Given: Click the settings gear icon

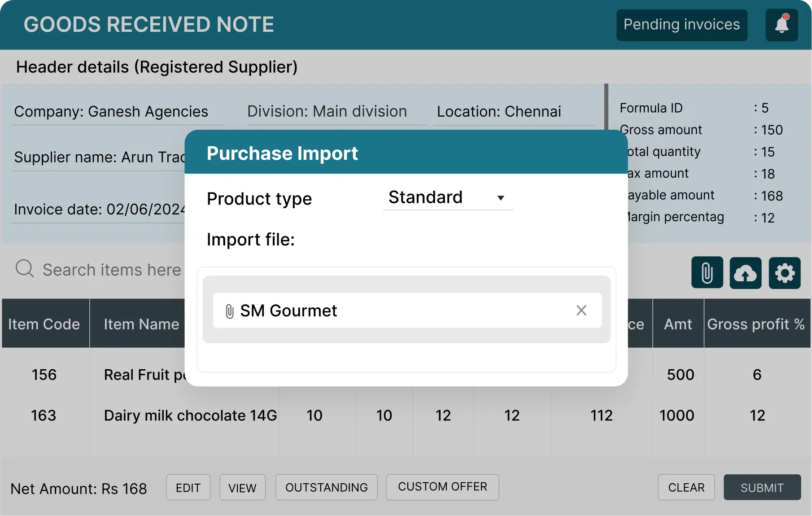Looking at the screenshot, I should coord(785,273).
